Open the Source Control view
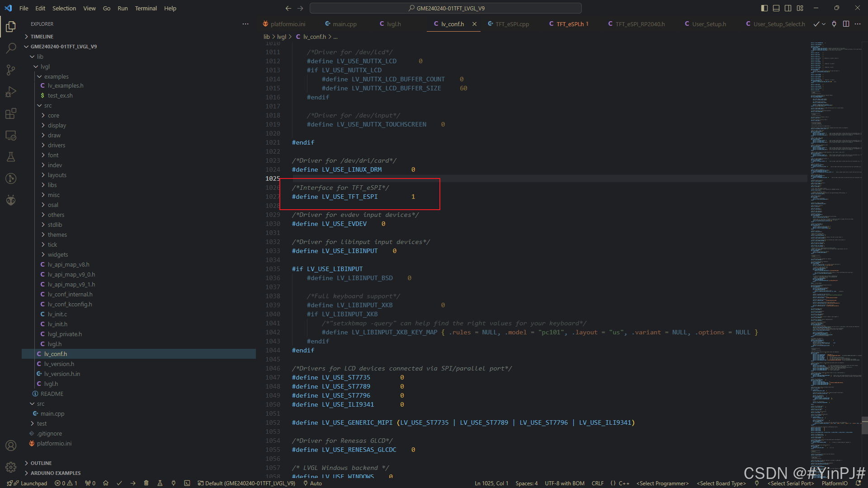This screenshot has height=488, width=868. pos(11,70)
